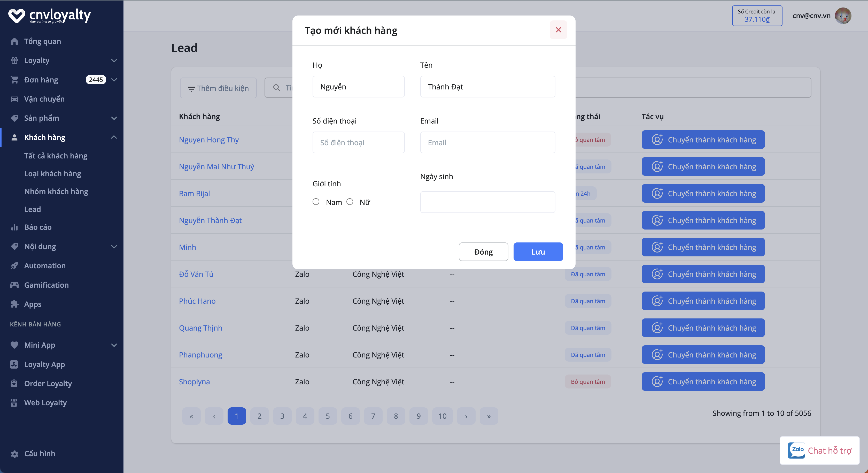Click the Báo cáo chart icon

[14, 227]
